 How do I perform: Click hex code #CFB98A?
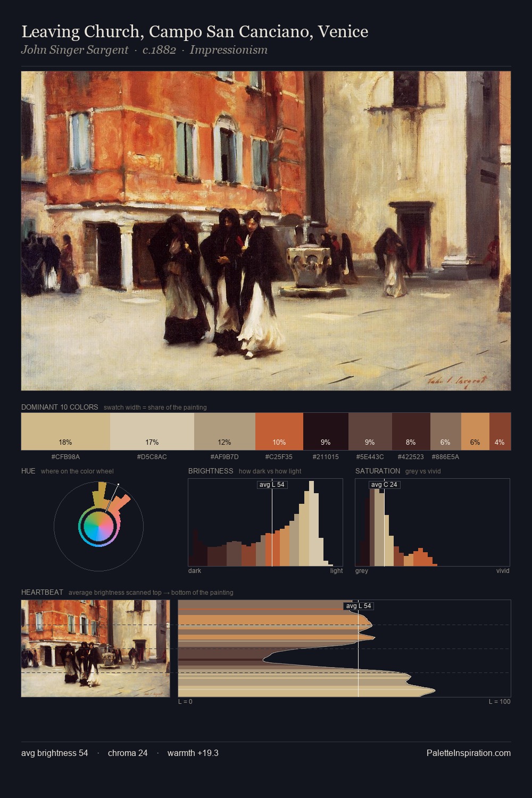[65, 457]
